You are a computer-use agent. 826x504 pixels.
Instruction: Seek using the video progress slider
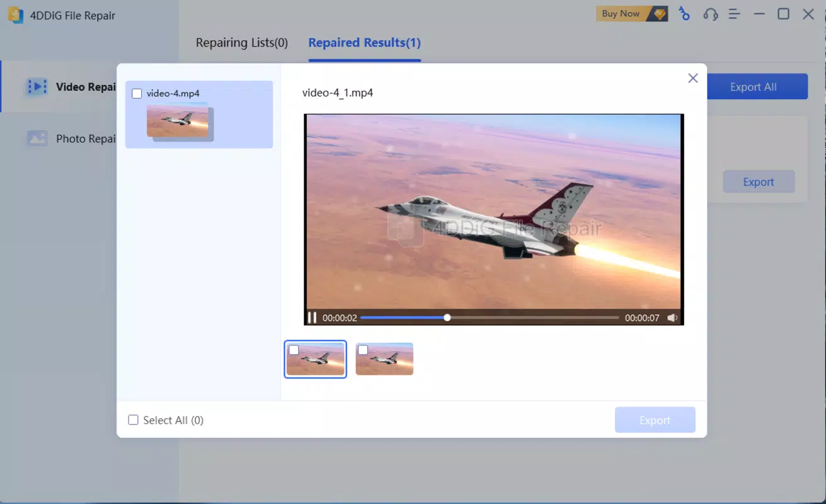pyautogui.click(x=490, y=318)
